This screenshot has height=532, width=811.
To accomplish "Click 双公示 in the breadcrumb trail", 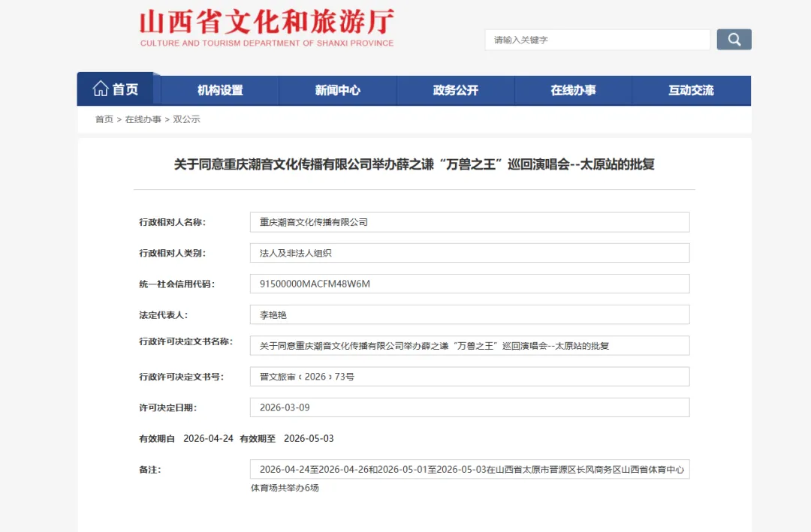I will pyautogui.click(x=186, y=119).
